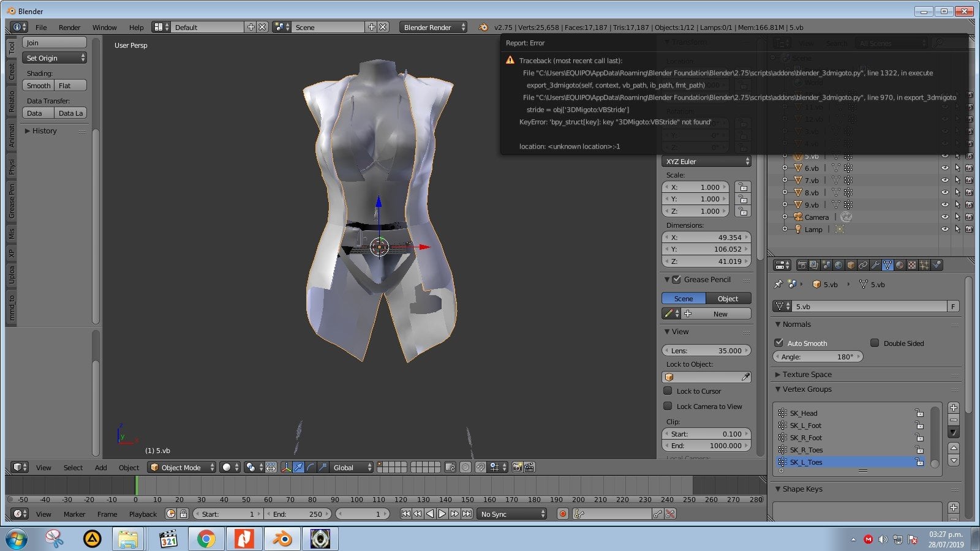The width and height of the screenshot is (980, 551).
Task: Toggle the 3D manipulator widget icon
Action: pos(286,467)
